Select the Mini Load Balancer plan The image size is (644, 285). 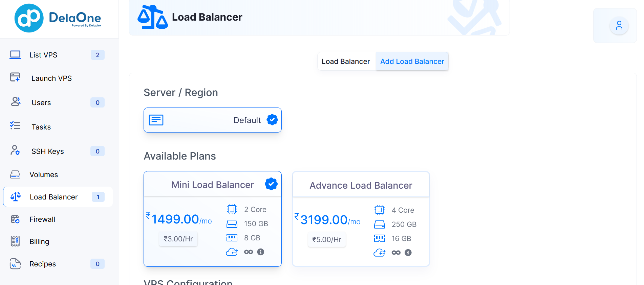(x=212, y=185)
